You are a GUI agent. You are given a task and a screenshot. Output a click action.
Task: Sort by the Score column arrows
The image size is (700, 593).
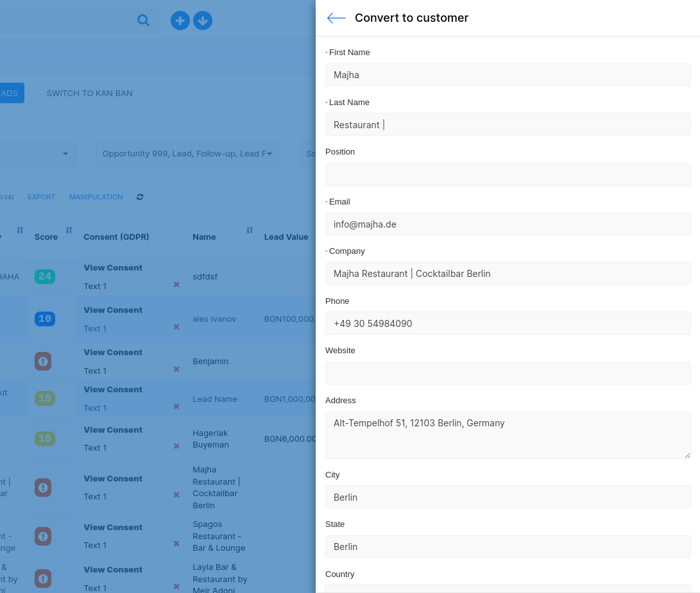coord(69,230)
